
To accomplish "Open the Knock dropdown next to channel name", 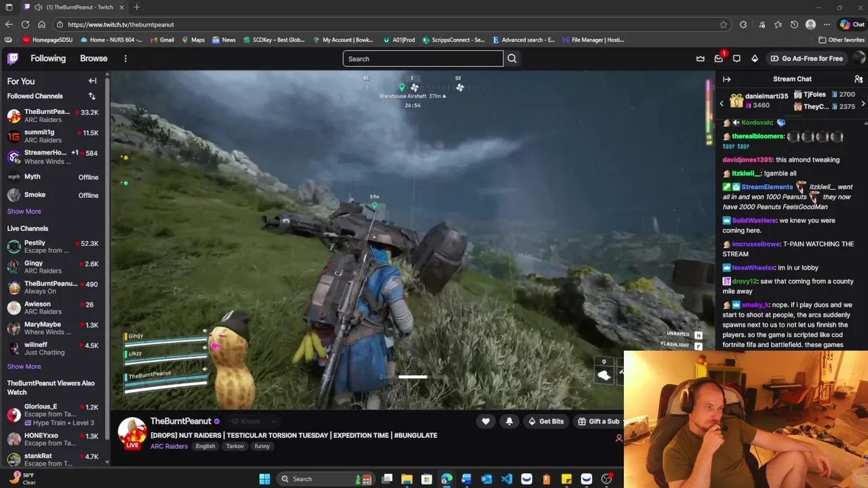I will (253, 422).
